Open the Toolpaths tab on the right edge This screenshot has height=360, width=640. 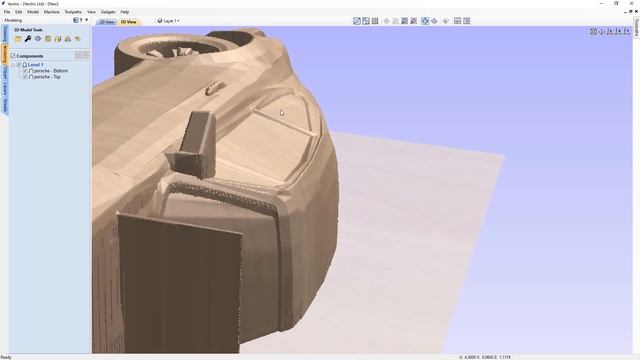636,27
